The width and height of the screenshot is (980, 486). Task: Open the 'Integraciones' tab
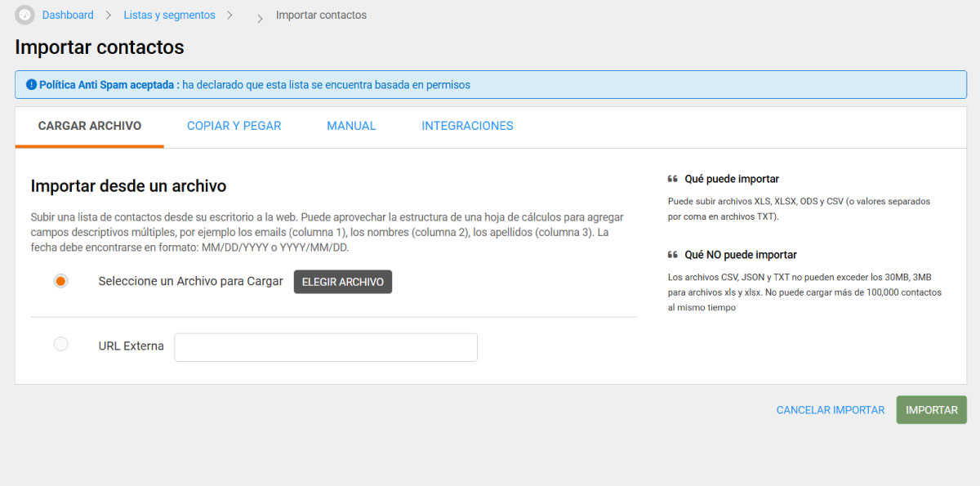click(467, 126)
